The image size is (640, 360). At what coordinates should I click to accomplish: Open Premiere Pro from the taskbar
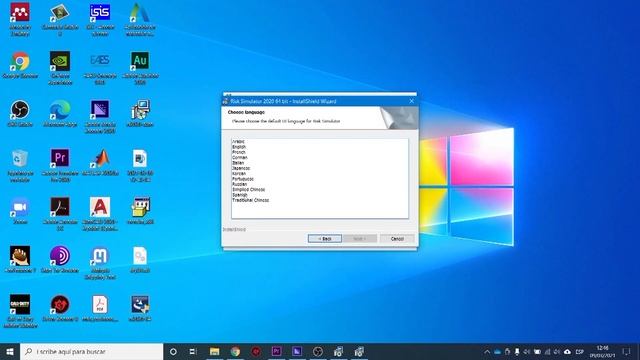276,351
